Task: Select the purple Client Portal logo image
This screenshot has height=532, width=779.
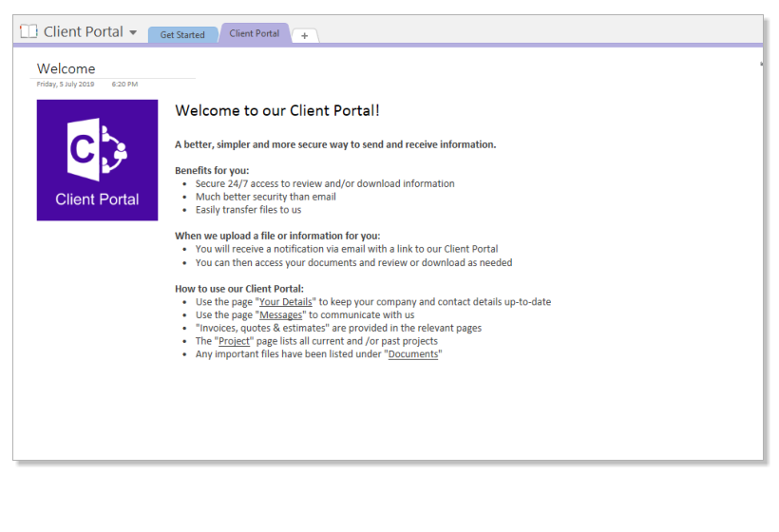Action: click(97, 160)
